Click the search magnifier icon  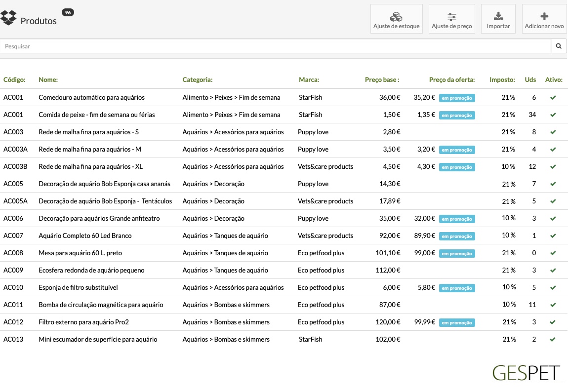pos(559,46)
